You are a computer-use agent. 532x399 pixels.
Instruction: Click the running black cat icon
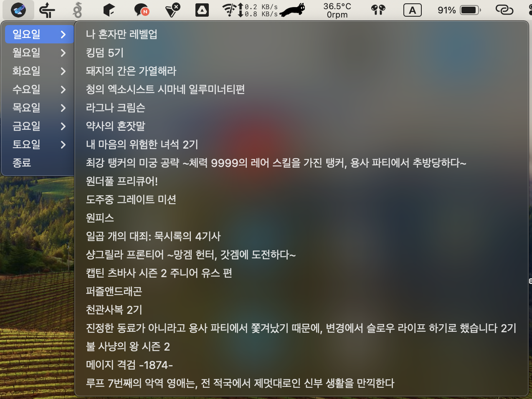[x=292, y=10]
